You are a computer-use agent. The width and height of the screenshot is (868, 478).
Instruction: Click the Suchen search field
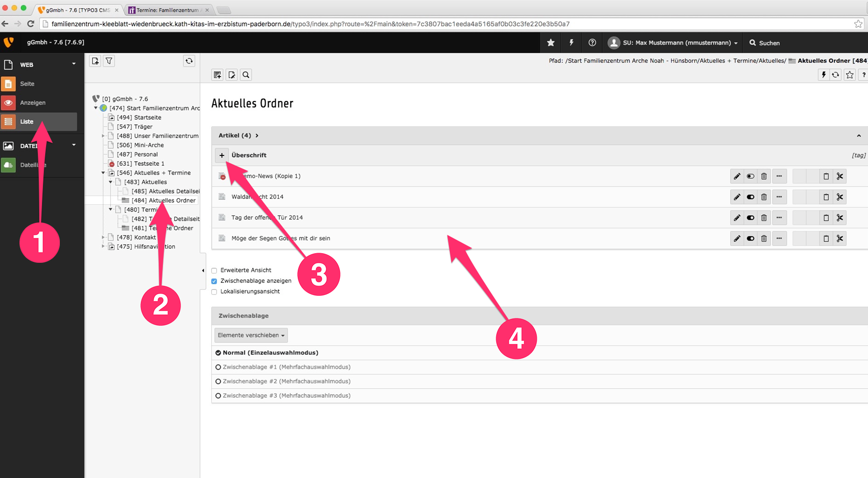point(769,43)
